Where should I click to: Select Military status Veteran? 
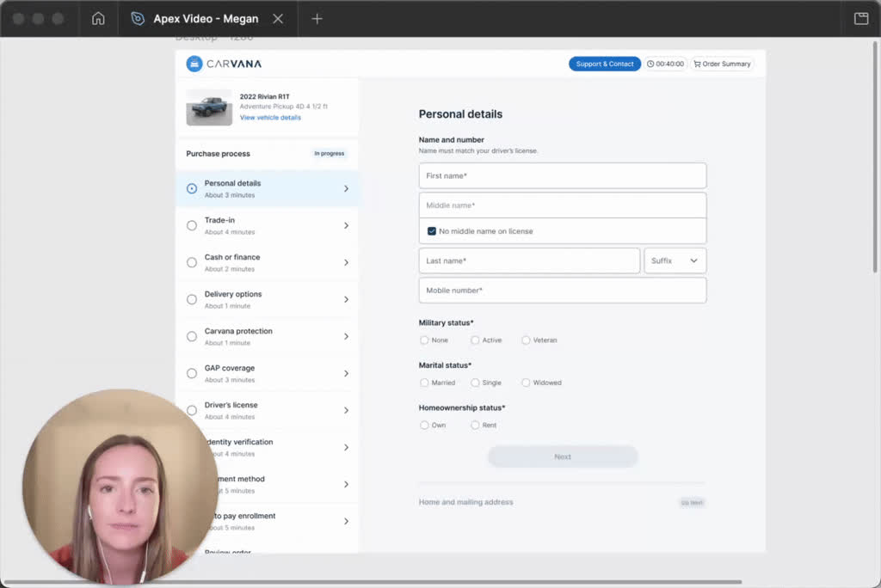(526, 340)
